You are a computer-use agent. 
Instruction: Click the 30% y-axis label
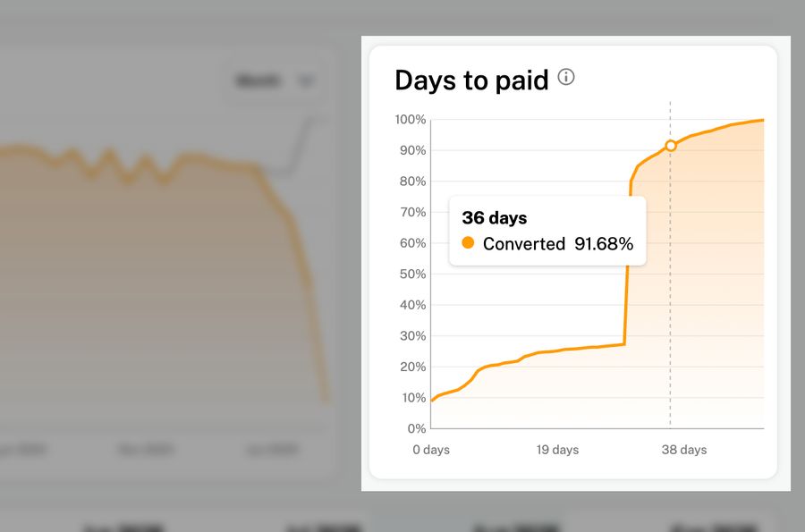point(412,335)
